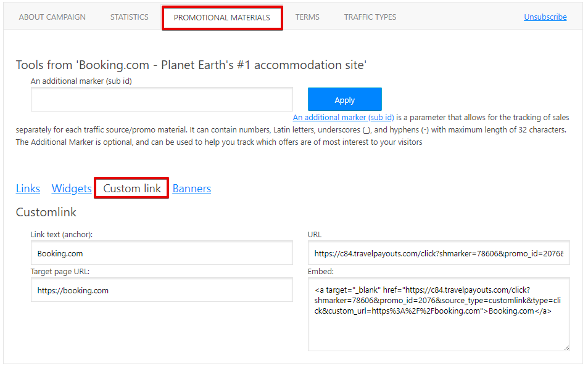Open the About Campaign tab
Screen dimensions: 588x366
pyautogui.click(x=52, y=17)
